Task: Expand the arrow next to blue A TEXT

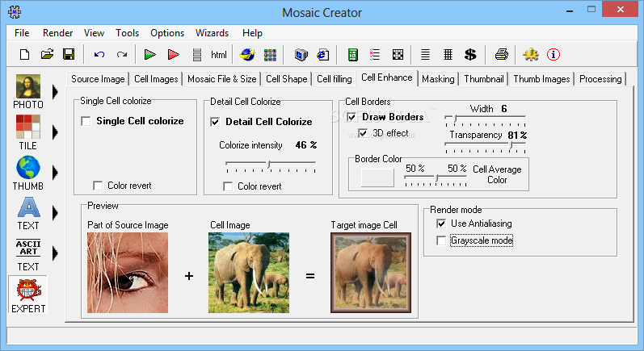Action: click(55, 213)
